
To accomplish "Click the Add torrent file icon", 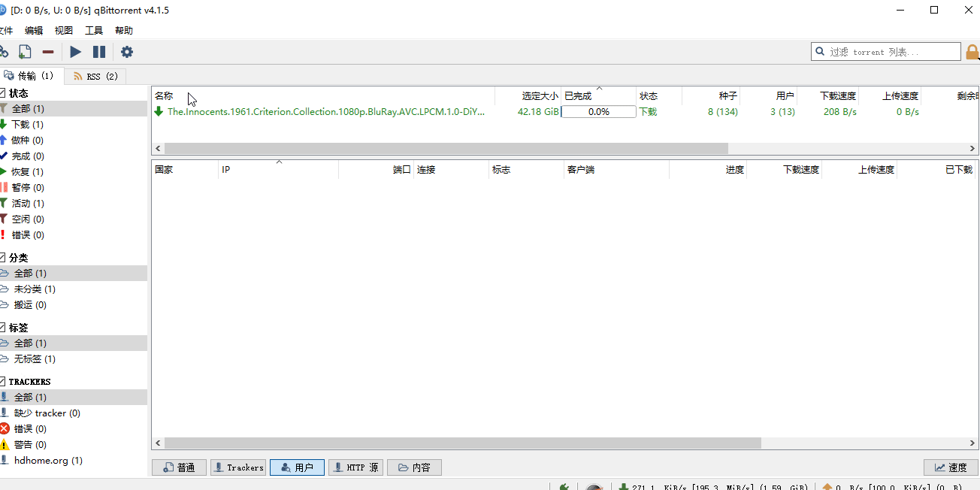I will [25, 52].
